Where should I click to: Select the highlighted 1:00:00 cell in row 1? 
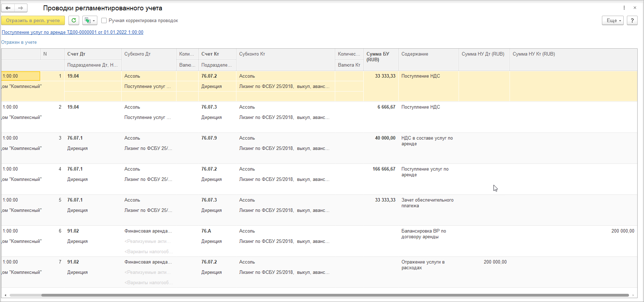click(21, 76)
